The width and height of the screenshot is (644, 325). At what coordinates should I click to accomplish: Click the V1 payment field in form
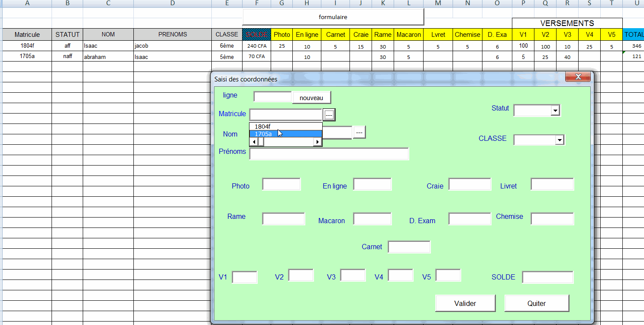click(x=245, y=277)
